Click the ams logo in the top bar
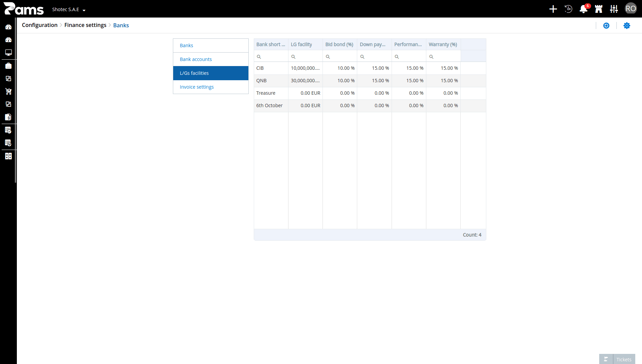Image resolution: width=642 pixels, height=364 pixels. coord(24,9)
